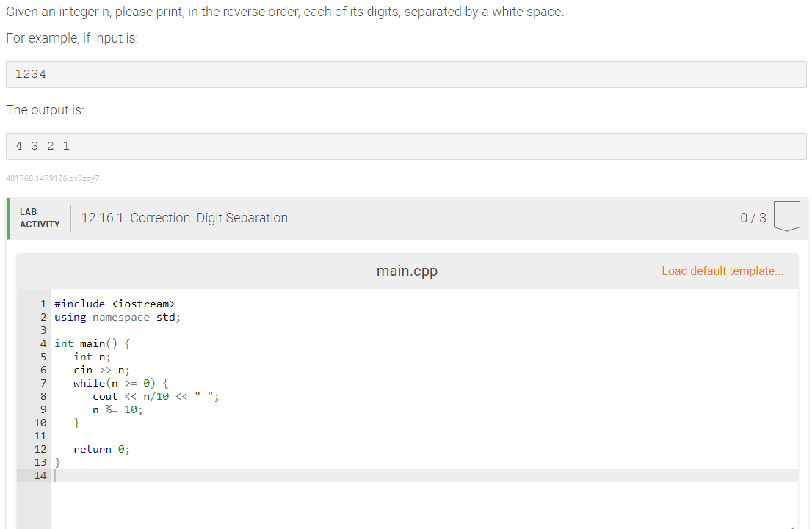This screenshot has width=812, height=529.
Task: Click the 12.16.1 Correction: Digit Separation title
Action: coord(184,218)
